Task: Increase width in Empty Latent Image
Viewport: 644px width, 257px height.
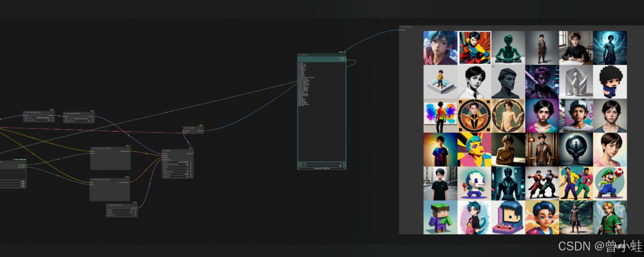Action: pos(135,210)
